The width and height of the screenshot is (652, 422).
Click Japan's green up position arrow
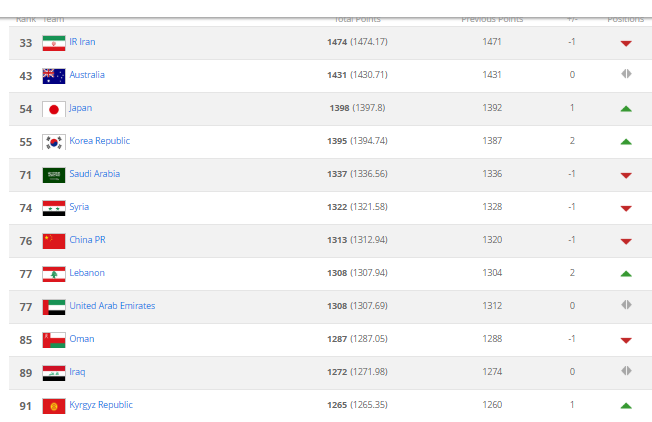coord(626,108)
